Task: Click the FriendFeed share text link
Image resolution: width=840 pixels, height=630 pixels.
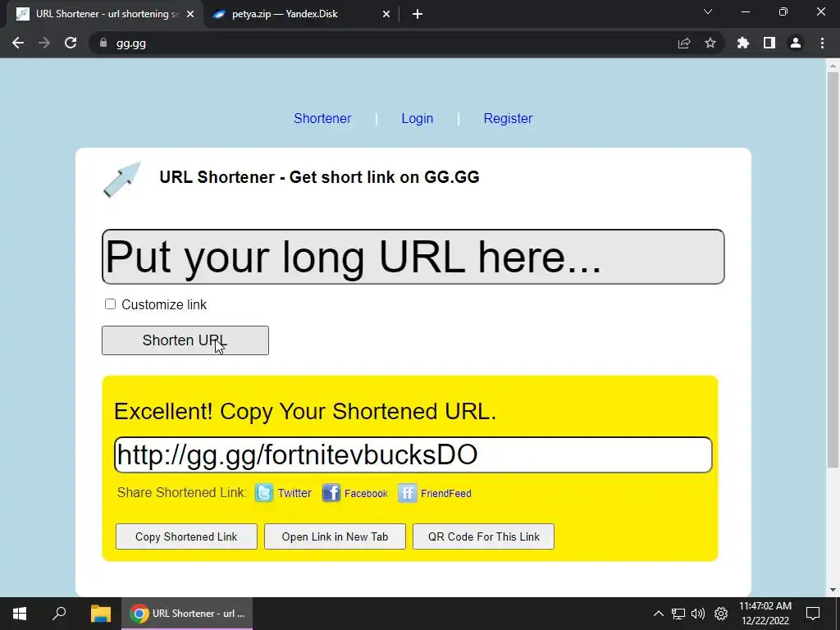Action: click(445, 493)
